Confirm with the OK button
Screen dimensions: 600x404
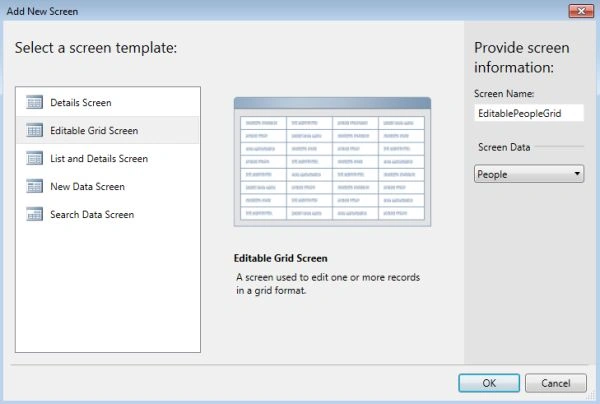(489, 383)
